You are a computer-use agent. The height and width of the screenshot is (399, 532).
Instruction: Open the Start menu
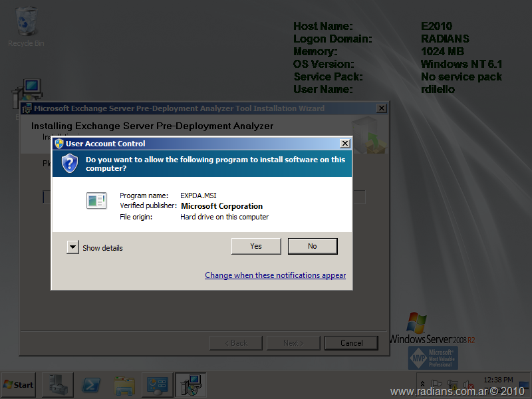tap(19, 384)
